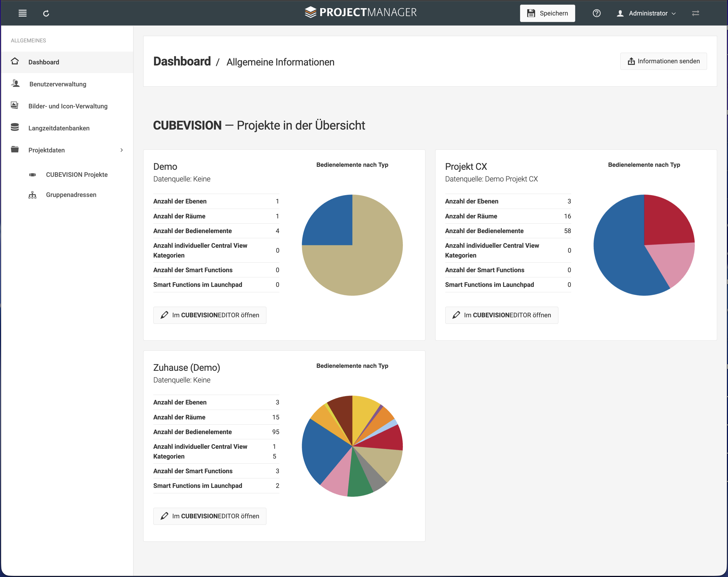The width and height of the screenshot is (728, 577).
Task: Open Demo project in CUBEVISIONEDITOR
Action: pyautogui.click(x=210, y=315)
